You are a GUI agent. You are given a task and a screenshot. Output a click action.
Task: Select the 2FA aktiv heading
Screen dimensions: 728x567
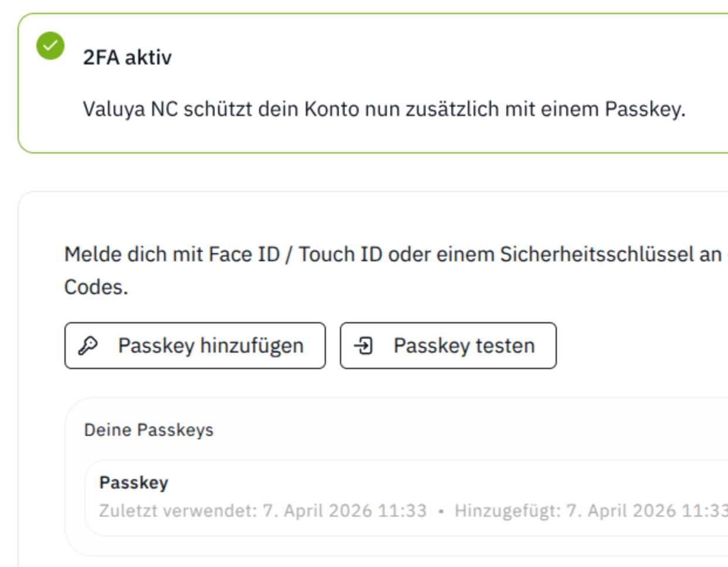coord(127,57)
